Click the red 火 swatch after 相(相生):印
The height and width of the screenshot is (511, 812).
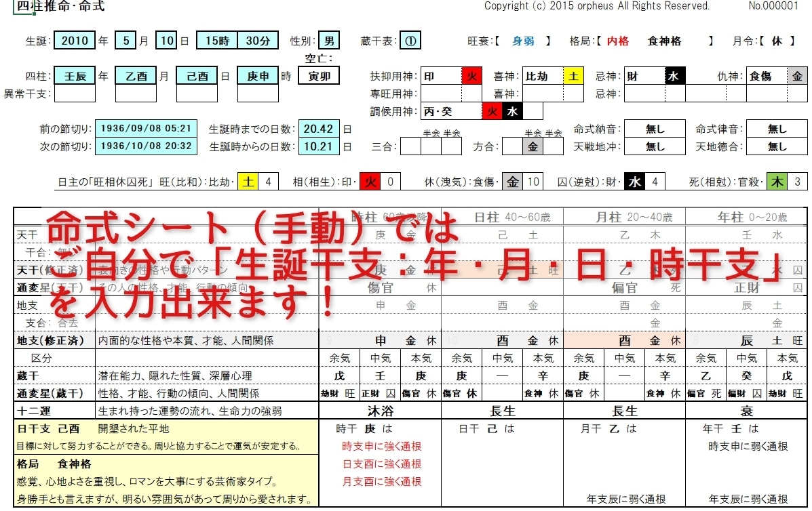370,182
